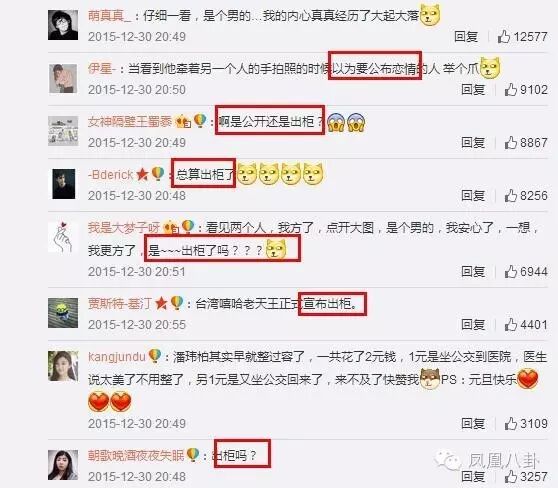Viewport: 558px width, 488px height.
Task: Like the comment showing 8867 likes
Action: (510, 142)
